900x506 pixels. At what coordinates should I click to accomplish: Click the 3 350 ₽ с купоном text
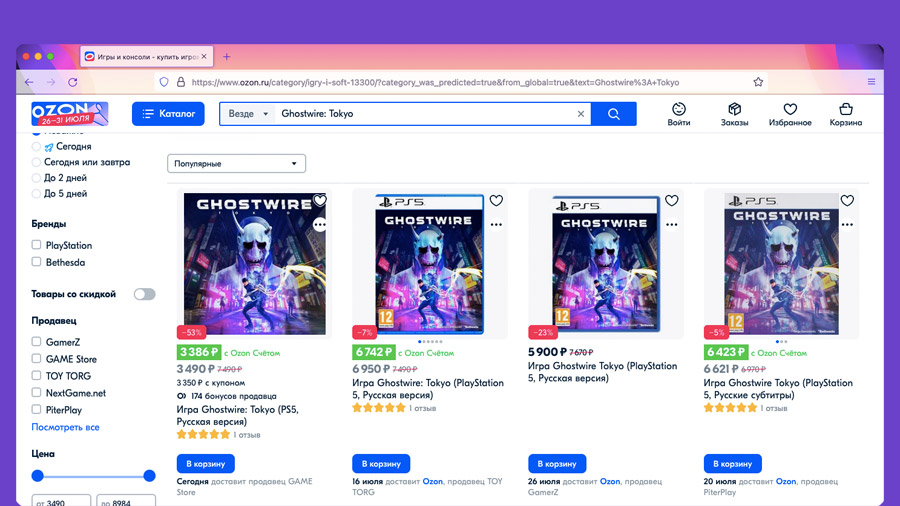click(x=211, y=383)
